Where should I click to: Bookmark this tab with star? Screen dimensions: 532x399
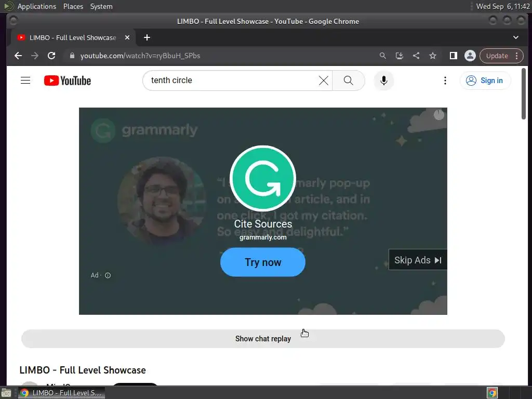click(433, 56)
